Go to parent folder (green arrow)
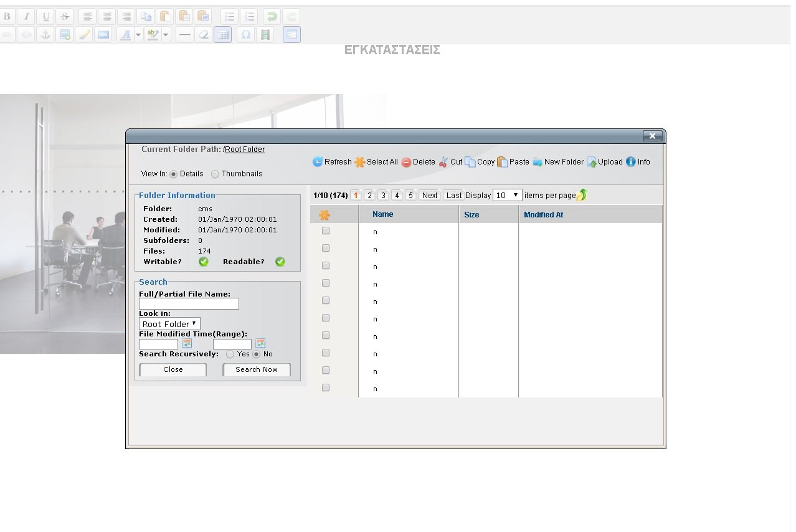 coord(582,195)
